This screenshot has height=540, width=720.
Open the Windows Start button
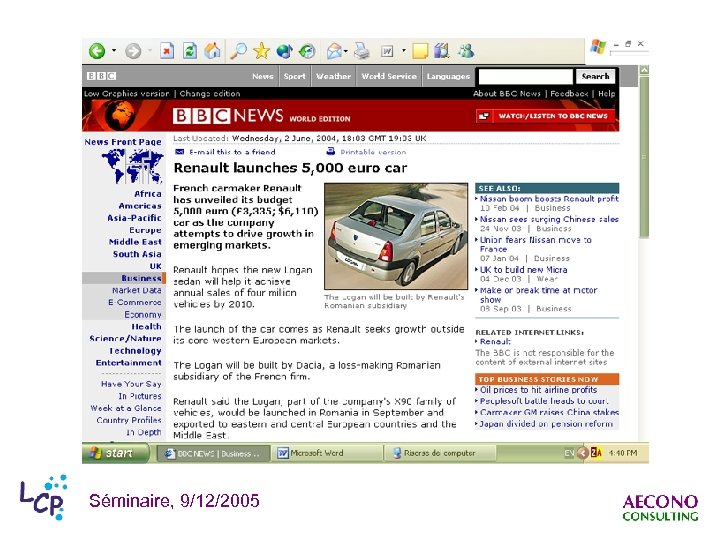116,453
